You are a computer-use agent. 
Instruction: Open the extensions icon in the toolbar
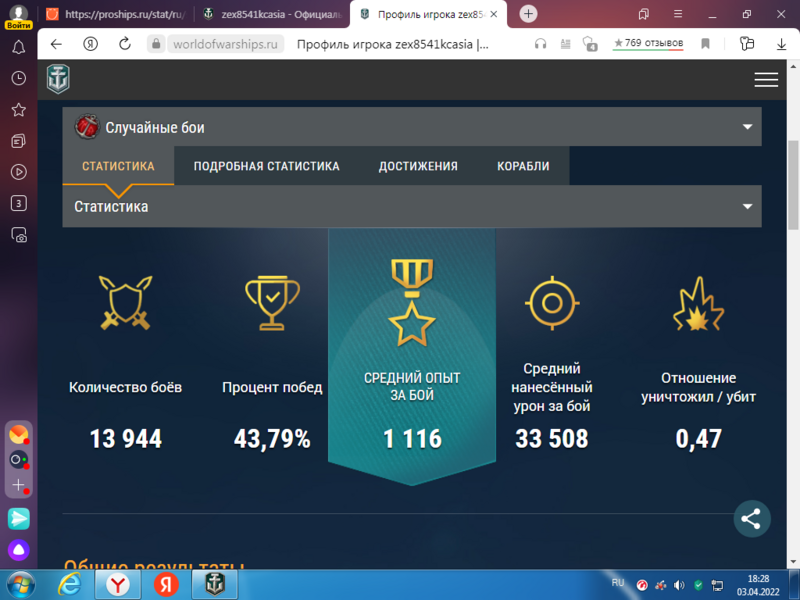(x=746, y=44)
